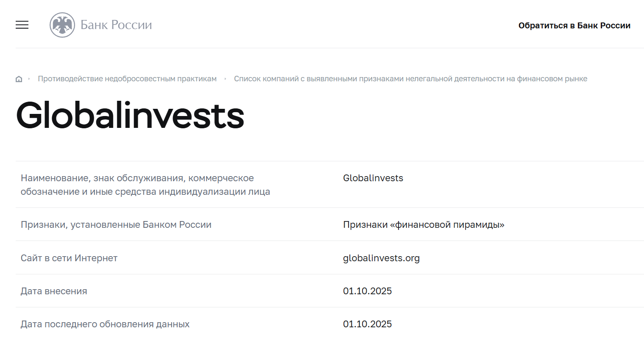Click the large "Globalinvests" page heading
Viewport: 644px width, 340px height.
[x=130, y=116]
